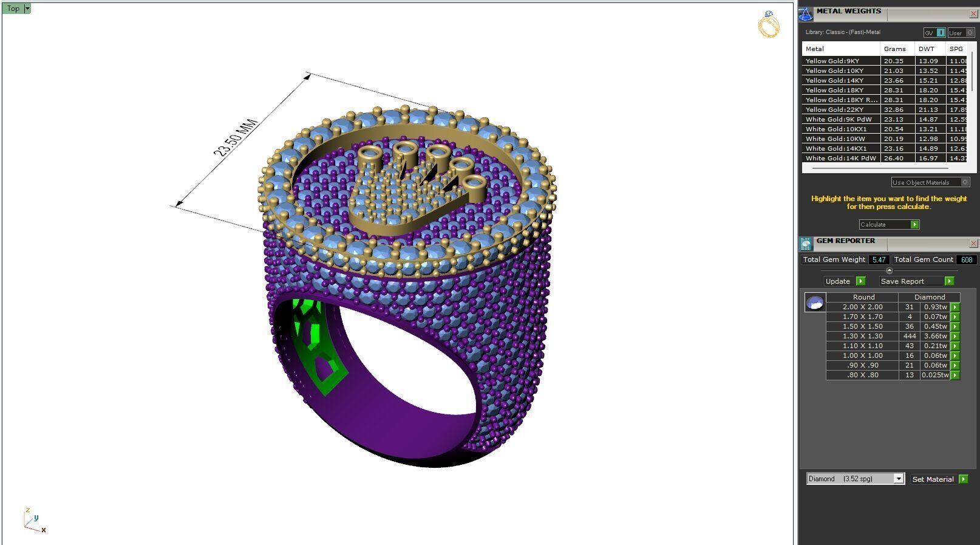Click green arrow for 1.10 X 1.10 row
The width and height of the screenshot is (980, 545).
tap(955, 346)
